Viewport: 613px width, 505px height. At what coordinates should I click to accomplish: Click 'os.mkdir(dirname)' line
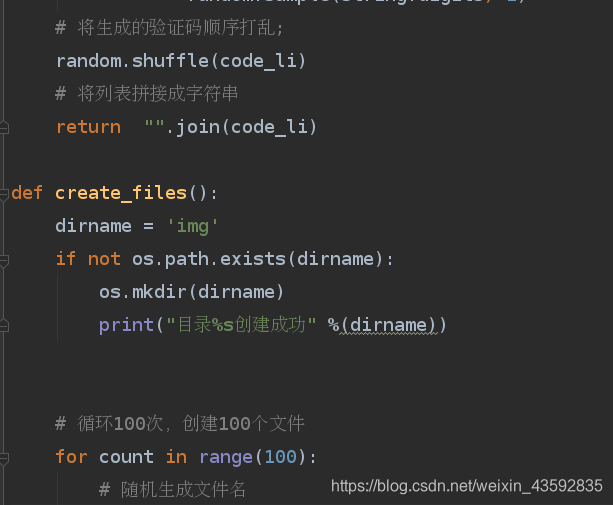[192, 292]
